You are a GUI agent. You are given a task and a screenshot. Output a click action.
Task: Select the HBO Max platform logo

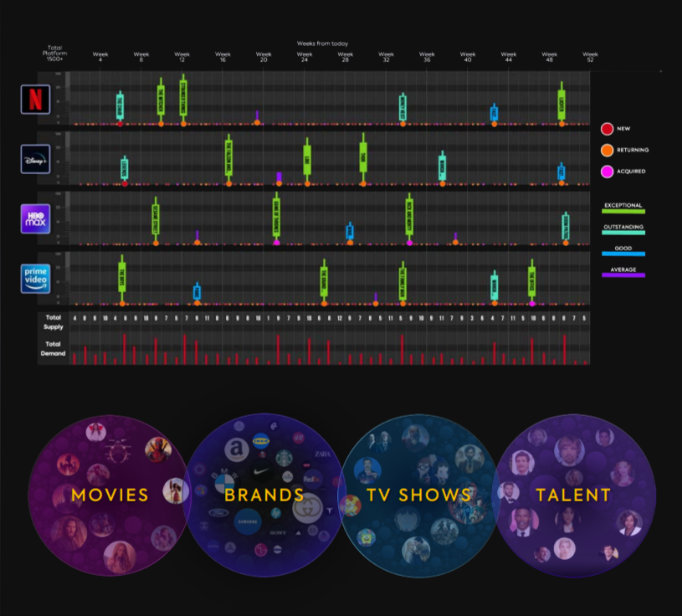tap(36, 218)
